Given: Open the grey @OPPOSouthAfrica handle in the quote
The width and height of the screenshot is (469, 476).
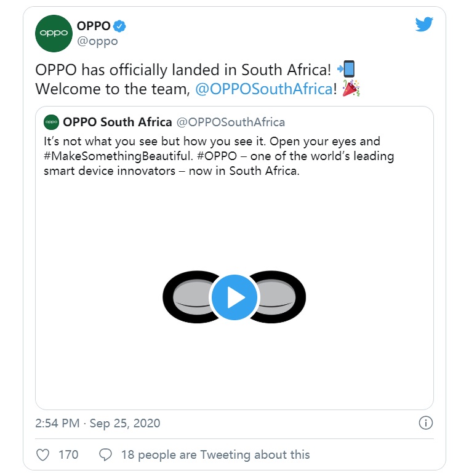Looking at the screenshot, I should pos(231,122).
